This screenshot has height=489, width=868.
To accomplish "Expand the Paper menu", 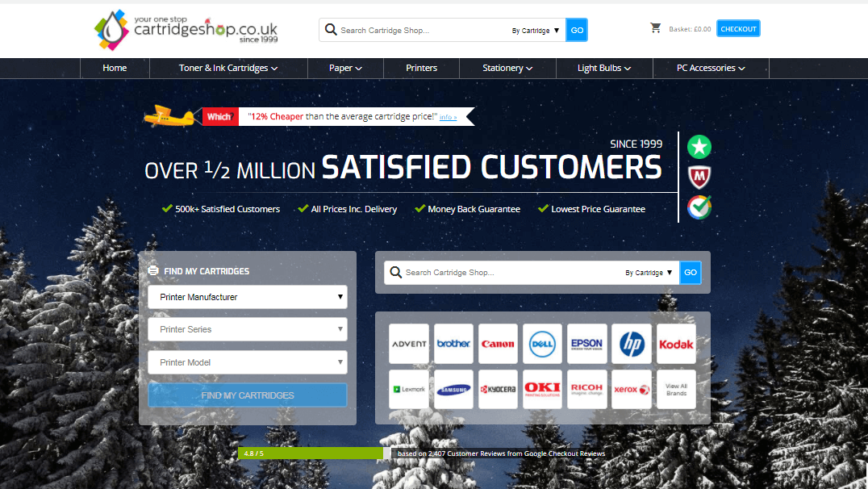I will tap(345, 68).
